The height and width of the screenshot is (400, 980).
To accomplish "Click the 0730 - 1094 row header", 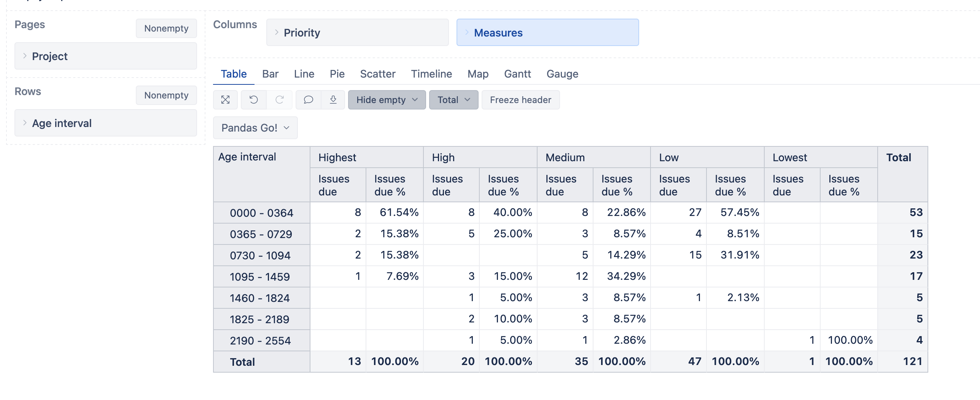I will 262,255.
